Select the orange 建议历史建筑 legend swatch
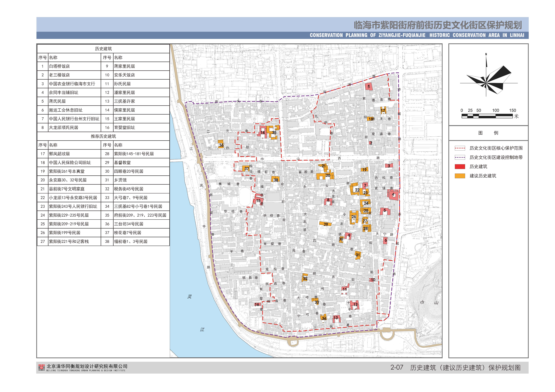This screenshot has width=555, height=392. pos(460,176)
